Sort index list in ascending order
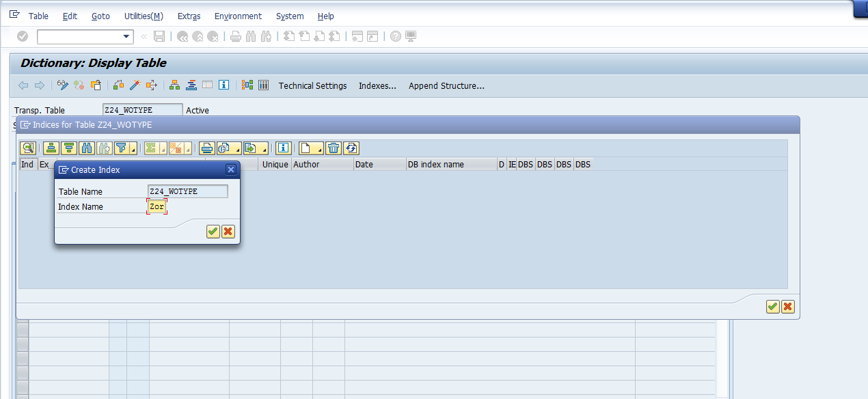 [51, 148]
